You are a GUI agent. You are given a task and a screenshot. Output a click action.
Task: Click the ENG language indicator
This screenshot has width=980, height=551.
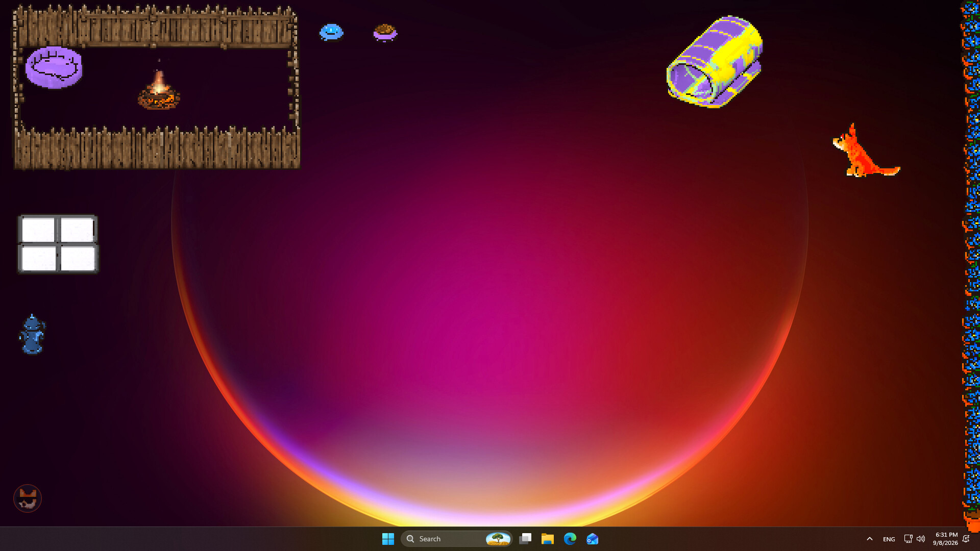click(x=889, y=539)
